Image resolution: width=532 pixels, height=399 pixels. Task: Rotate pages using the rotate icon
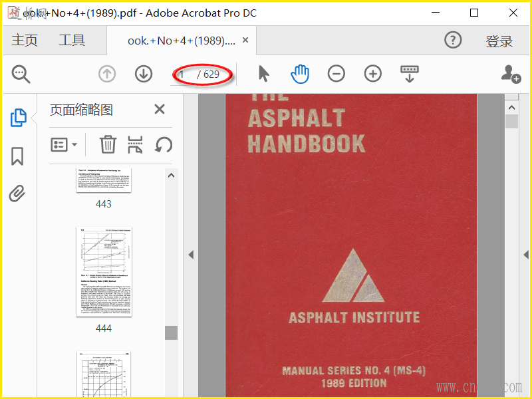[x=164, y=145]
